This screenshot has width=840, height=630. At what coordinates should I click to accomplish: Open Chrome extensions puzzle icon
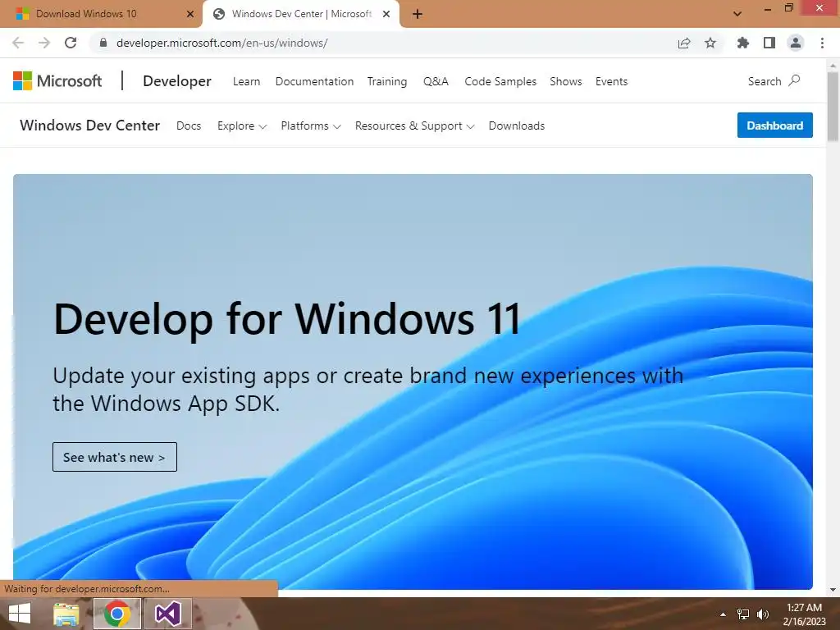pos(742,43)
